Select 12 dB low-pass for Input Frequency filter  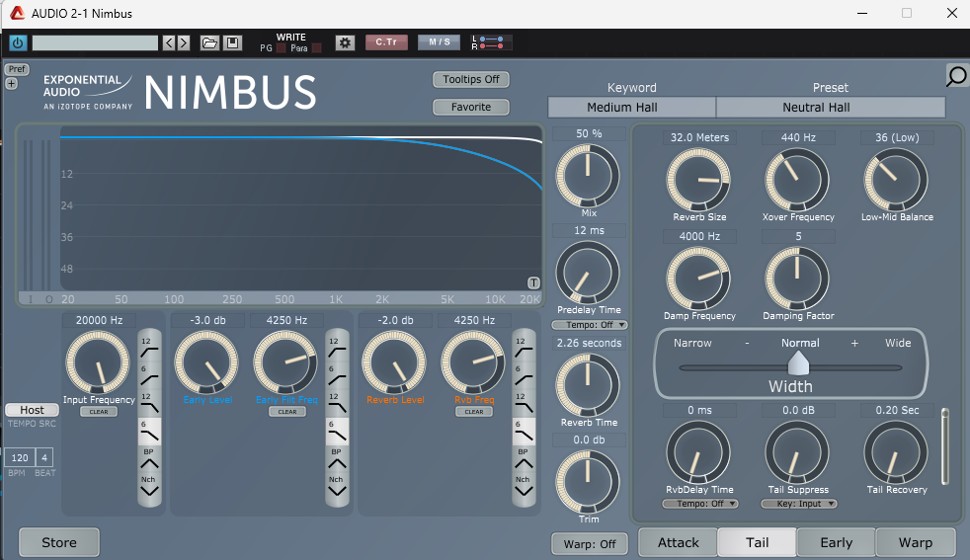click(149, 403)
